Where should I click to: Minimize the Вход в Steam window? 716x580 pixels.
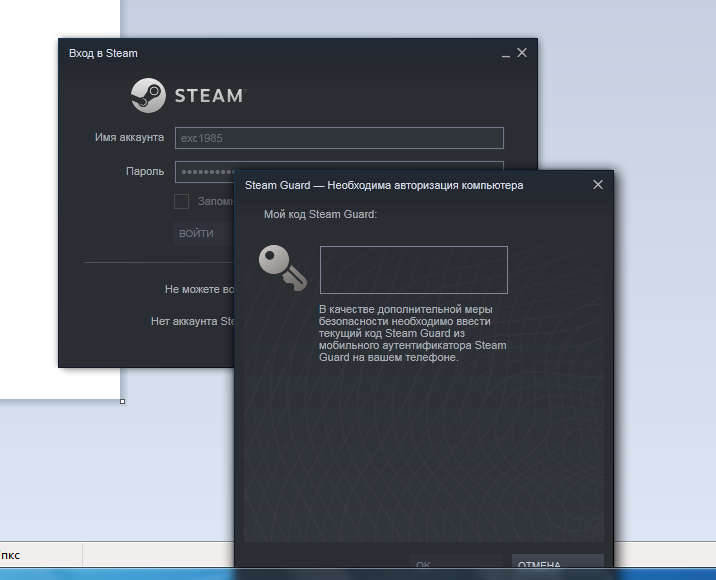(x=505, y=54)
